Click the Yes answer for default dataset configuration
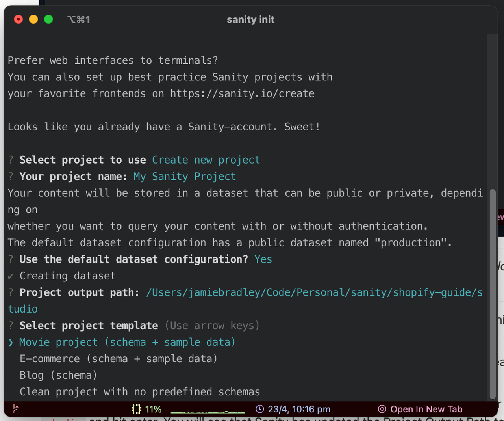This screenshot has height=421, width=504. [x=263, y=259]
